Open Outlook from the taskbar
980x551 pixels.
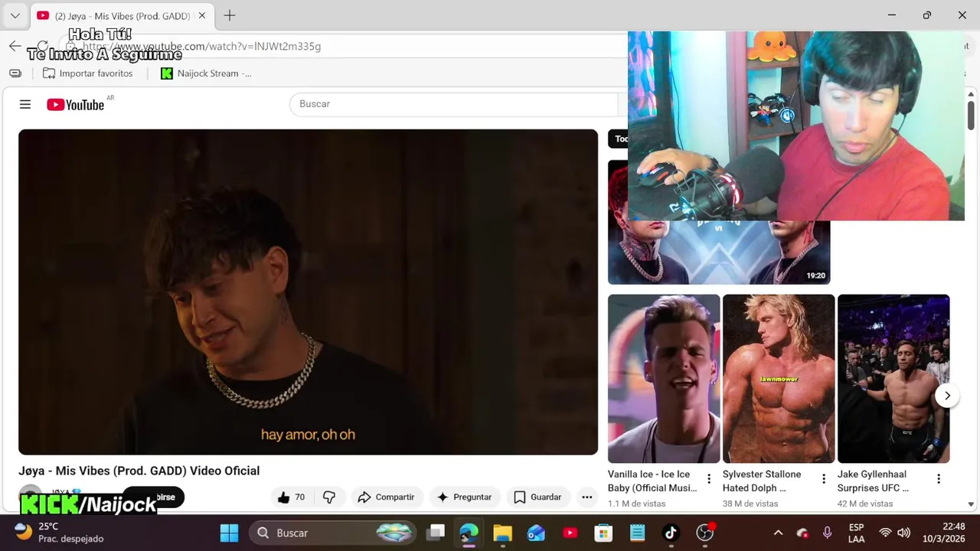536,533
